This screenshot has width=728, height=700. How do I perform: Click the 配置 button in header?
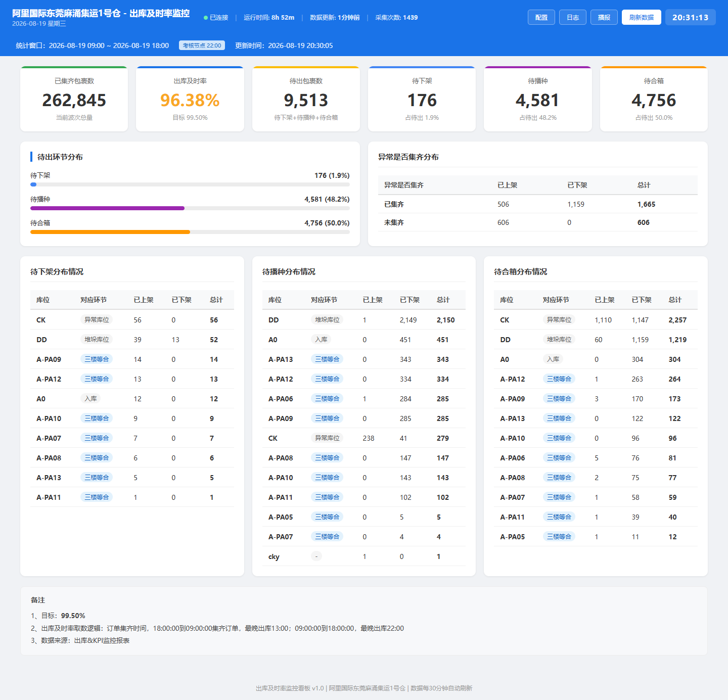coord(541,17)
